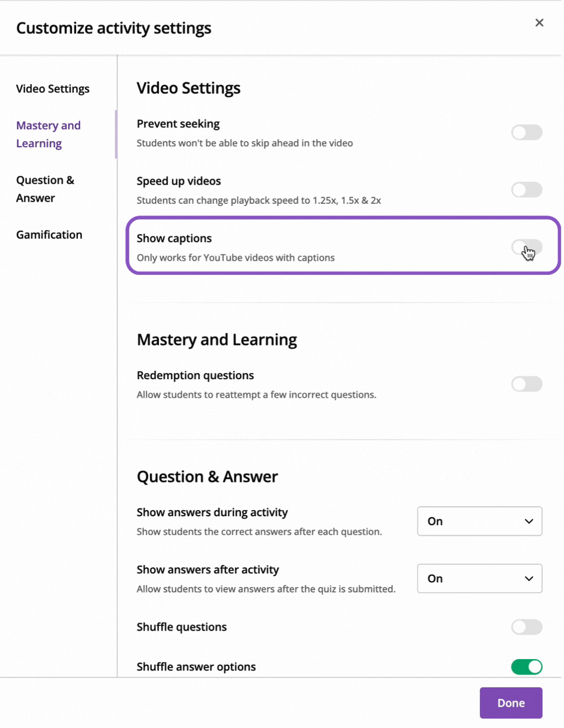Screen dimensions: 564x728
Task: Click chevron arrow in Show answers after activity
Action: tap(529, 578)
